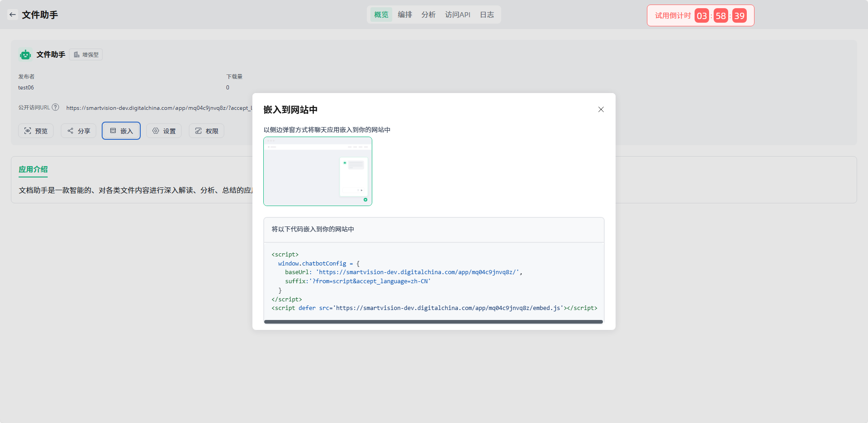Open the 分享 share button
The height and width of the screenshot is (423, 868).
[x=79, y=131]
